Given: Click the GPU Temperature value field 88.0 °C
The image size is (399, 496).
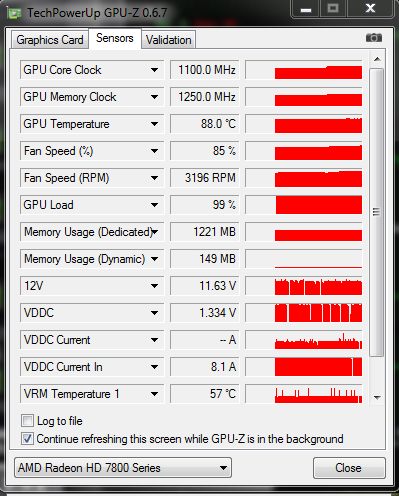Looking at the screenshot, I should [205, 124].
